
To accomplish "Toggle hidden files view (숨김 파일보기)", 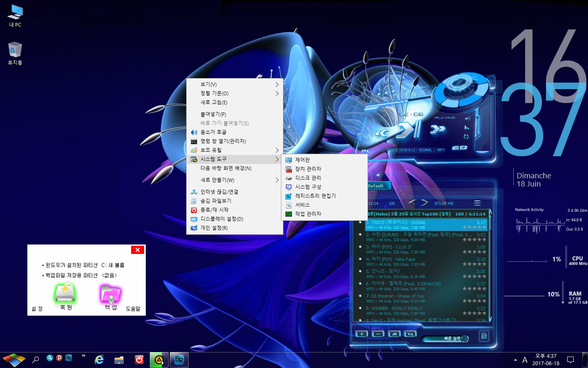I will (x=235, y=201).
